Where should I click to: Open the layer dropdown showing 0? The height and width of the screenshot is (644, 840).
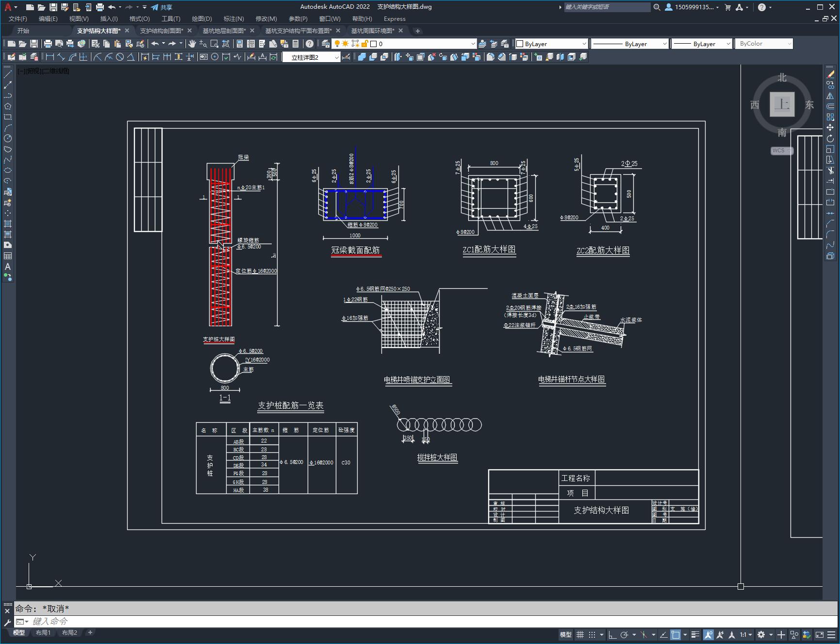pyautogui.click(x=404, y=44)
